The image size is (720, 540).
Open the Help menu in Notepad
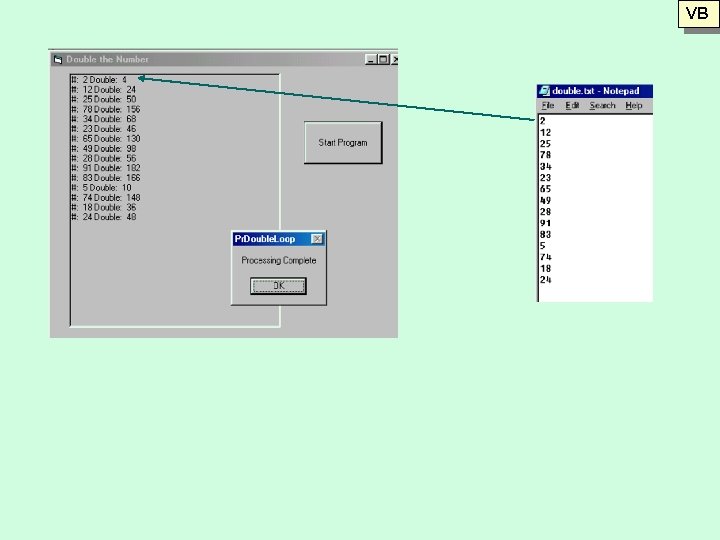(634, 106)
